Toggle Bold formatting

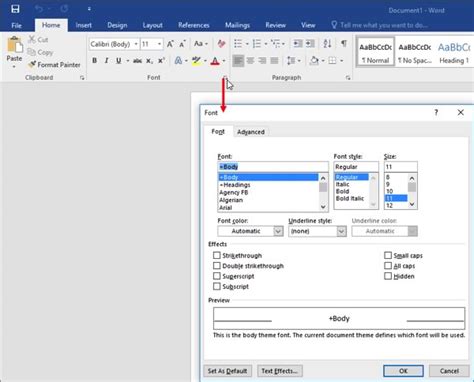click(x=95, y=61)
